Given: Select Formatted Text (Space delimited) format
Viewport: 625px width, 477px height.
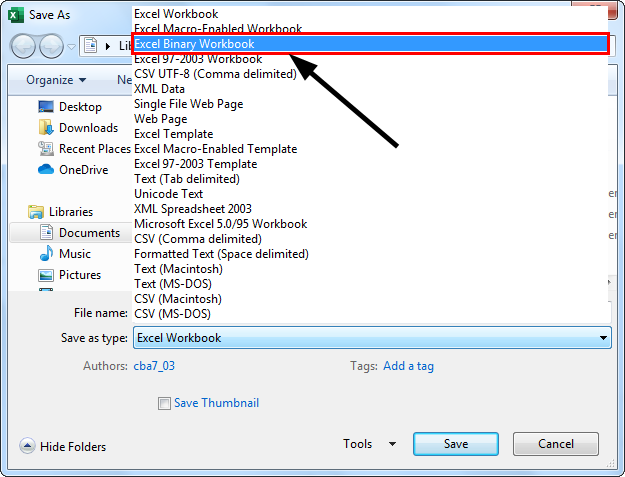Looking at the screenshot, I should [x=369, y=254].
